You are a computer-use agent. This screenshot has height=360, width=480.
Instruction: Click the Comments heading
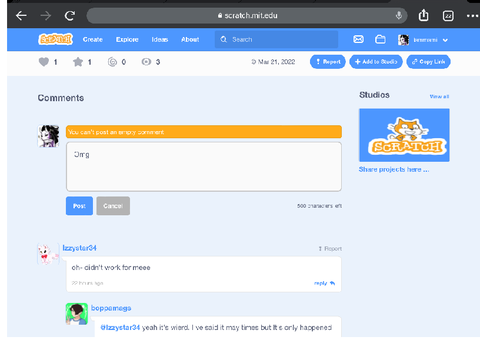click(61, 98)
